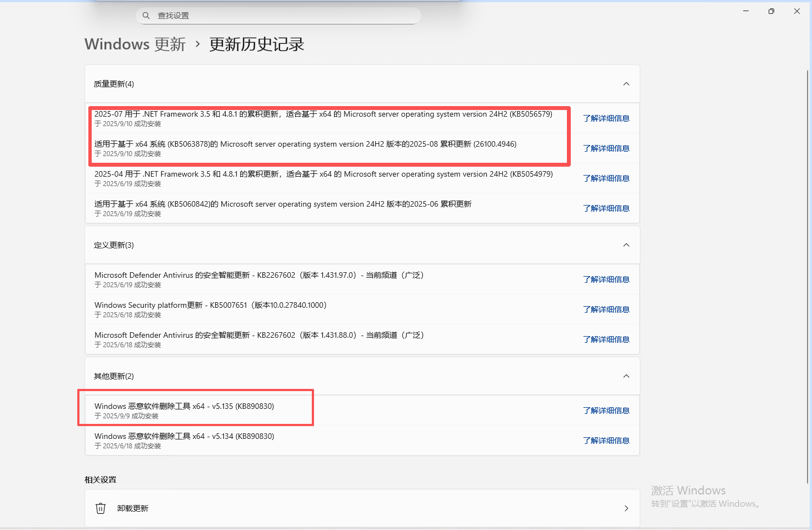Click the chevron arrow beside 卸载更新
Screen dimensions: 812x530
626,508
